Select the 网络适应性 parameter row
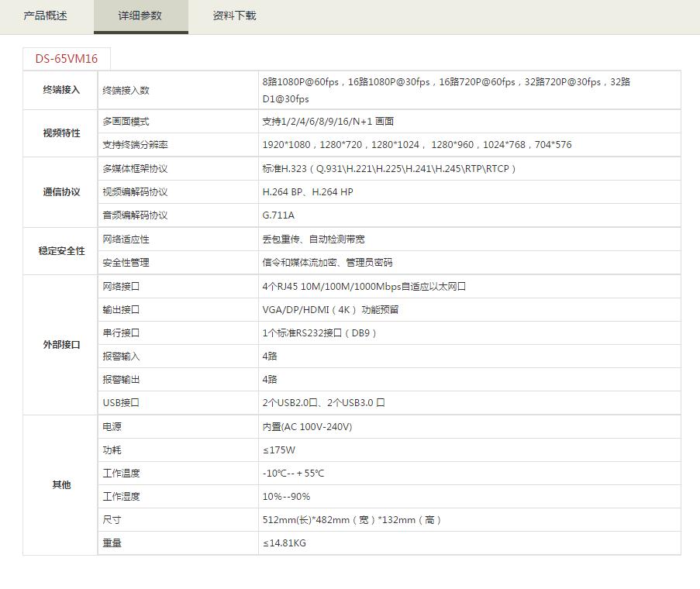This screenshot has width=700, height=589. pos(123,239)
